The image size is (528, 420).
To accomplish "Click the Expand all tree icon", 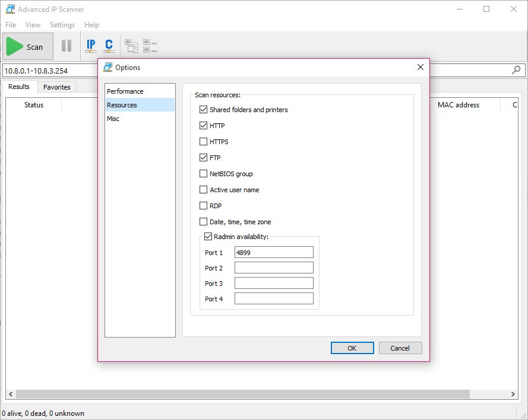I will [x=131, y=46].
